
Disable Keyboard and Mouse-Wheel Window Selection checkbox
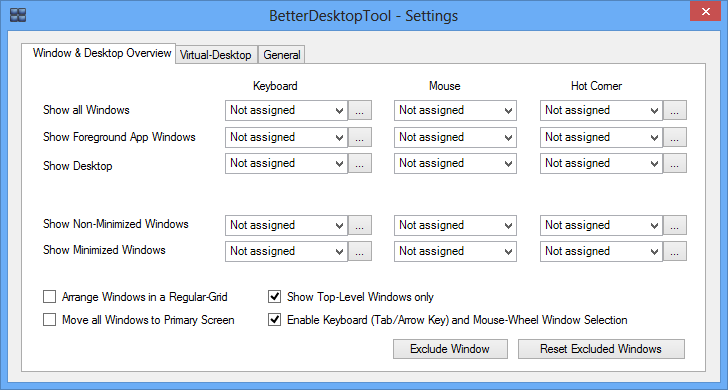[x=274, y=320]
